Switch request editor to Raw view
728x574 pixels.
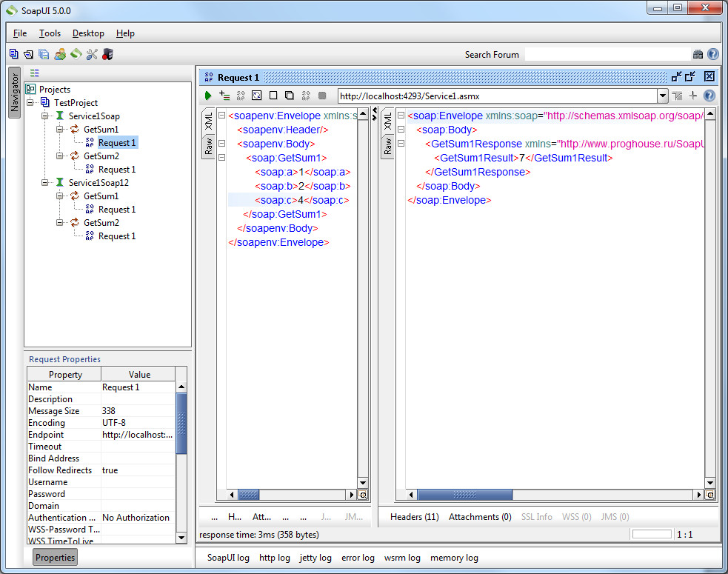coord(208,146)
